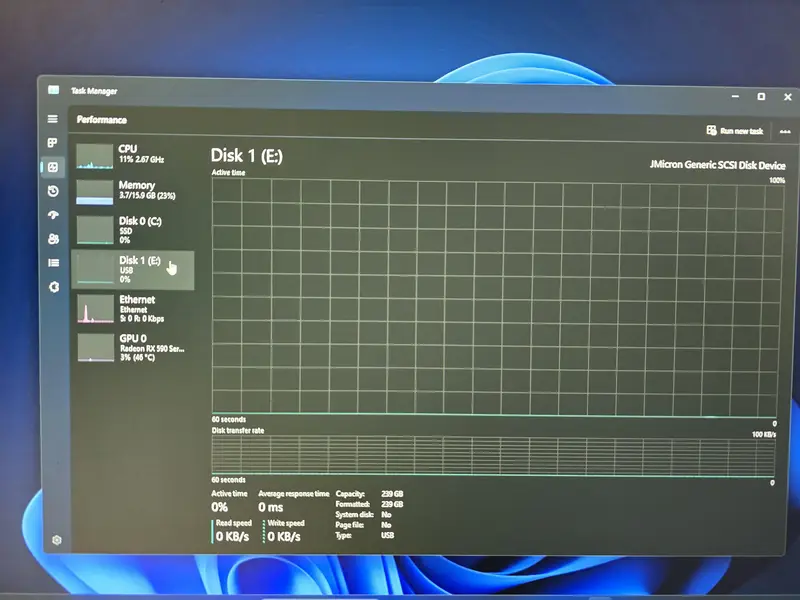Screen dimensions: 800x600
Task: Click the Disk 0 mini graph thumbnail
Action: [x=95, y=230]
